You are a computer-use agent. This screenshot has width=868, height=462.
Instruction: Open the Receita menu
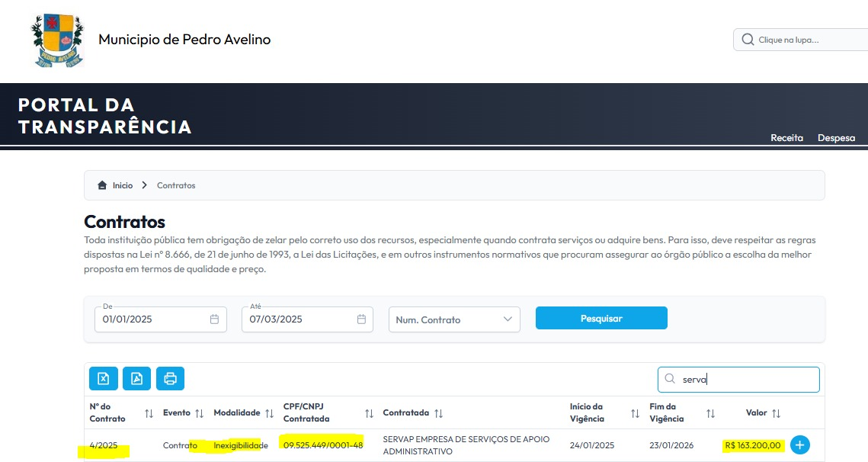click(786, 138)
